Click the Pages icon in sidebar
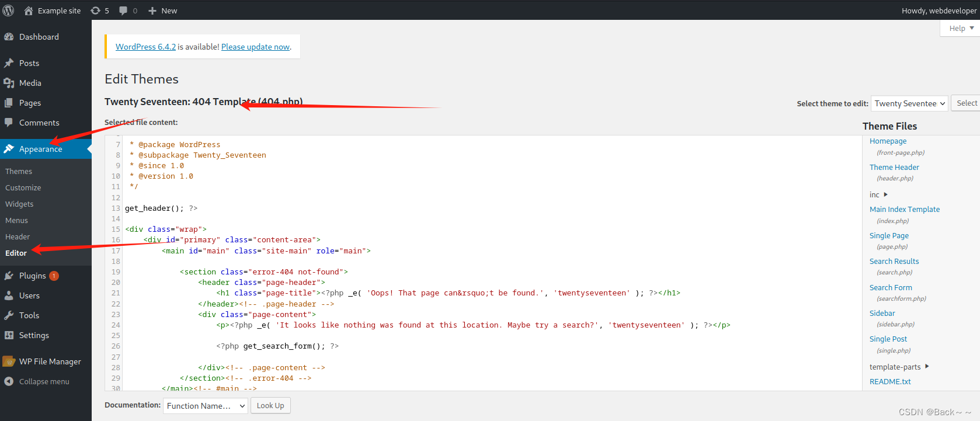Viewport: 980px width, 421px height. point(9,103)
